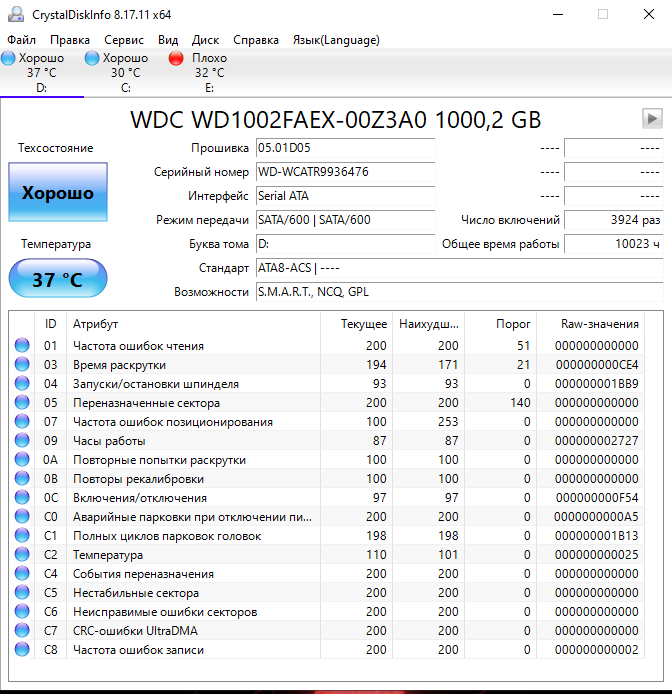Select the Часы работы attribute text
Image resolution: width=672 pixels, height=694 pixels.
(x=109, y=441)
